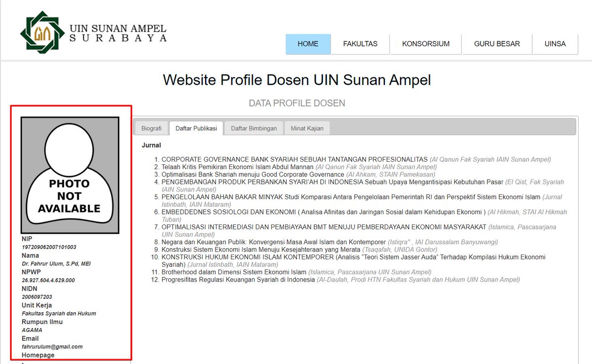Click the DATA PROFILE DOSEN subheading

click(x=297, y=103)
